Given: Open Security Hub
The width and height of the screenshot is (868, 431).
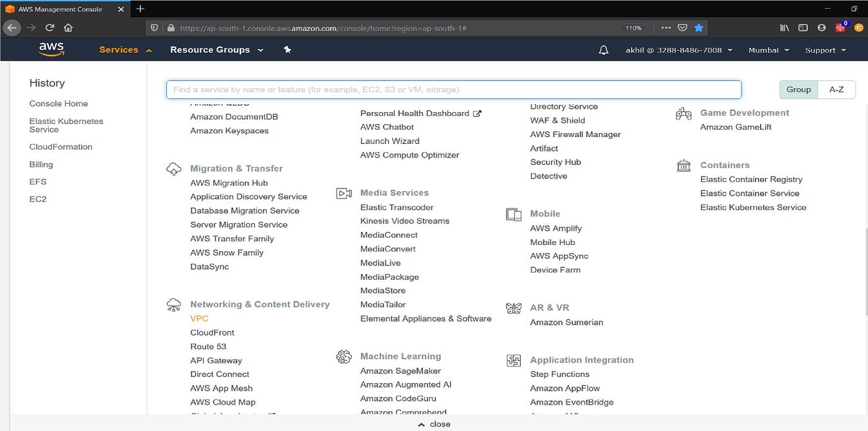Looking at the screenshot, I should click(x=556, y=162).
